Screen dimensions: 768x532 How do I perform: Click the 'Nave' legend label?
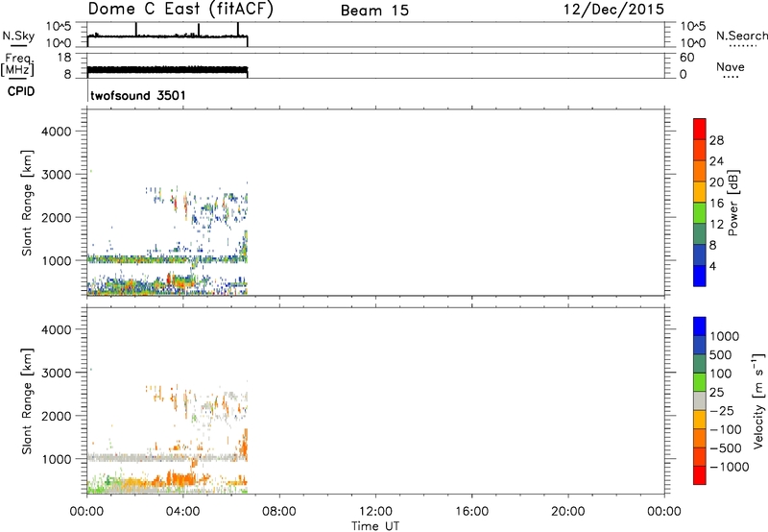pos(731,66)
